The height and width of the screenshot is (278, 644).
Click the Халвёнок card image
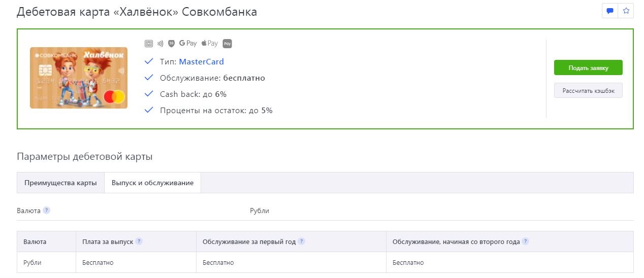(79, 78)
